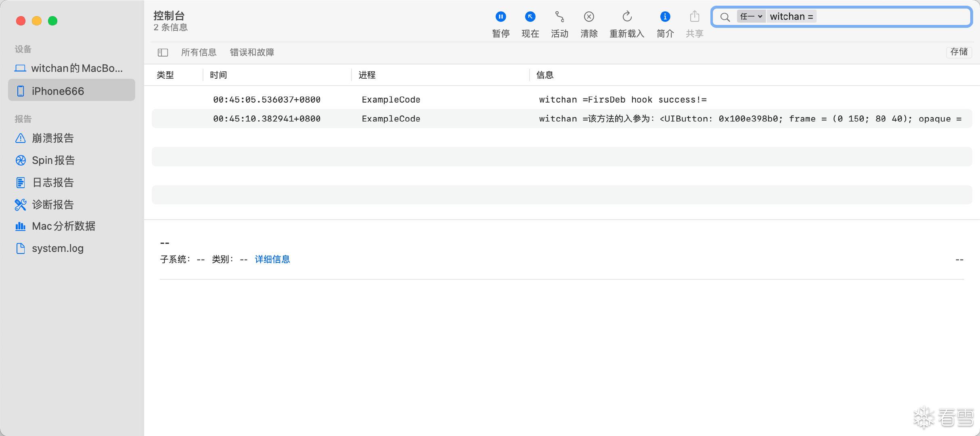Pause log streaming with 暂停 button
Screen dimensions: 980x436
click(x=500, y=17)
